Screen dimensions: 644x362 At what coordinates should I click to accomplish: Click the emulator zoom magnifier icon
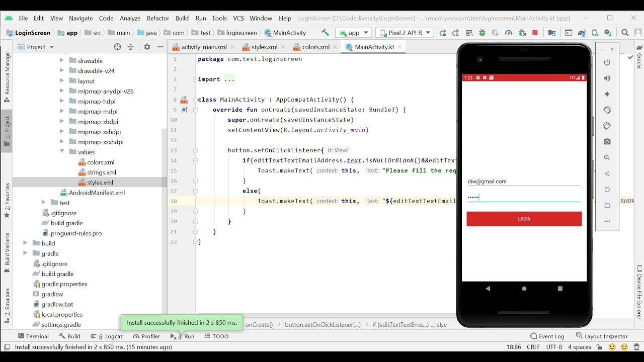607,158
